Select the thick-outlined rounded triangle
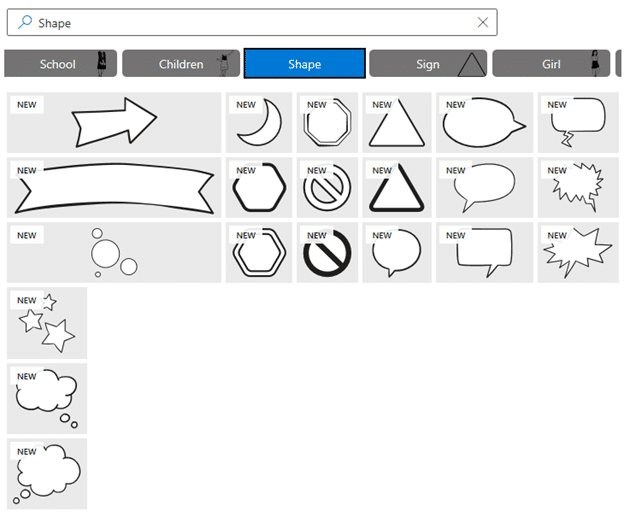Image resolution: width=624 pixels, height=523 pixels. pyautogui.click(x=397, y=187)
